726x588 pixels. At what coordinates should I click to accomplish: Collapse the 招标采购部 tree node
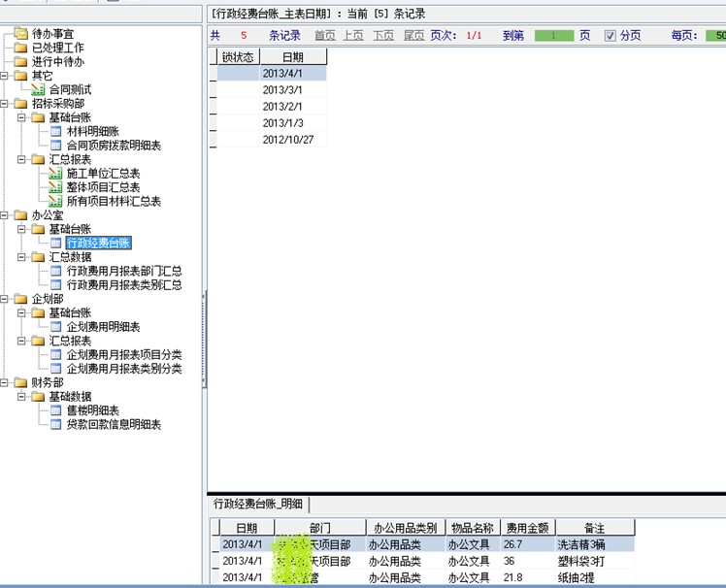(x=6, y=104)
